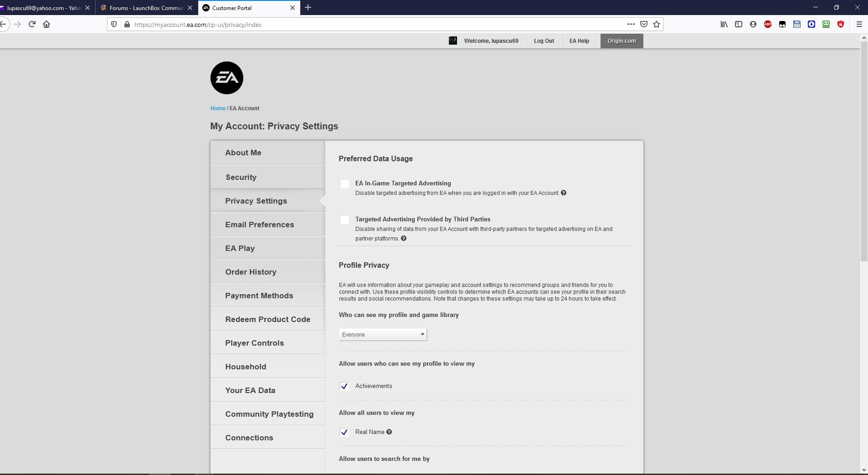The image size is (868, 475).
Task: Open Firefox account icon
Action: pyautogui.click(x=753, y=25)
